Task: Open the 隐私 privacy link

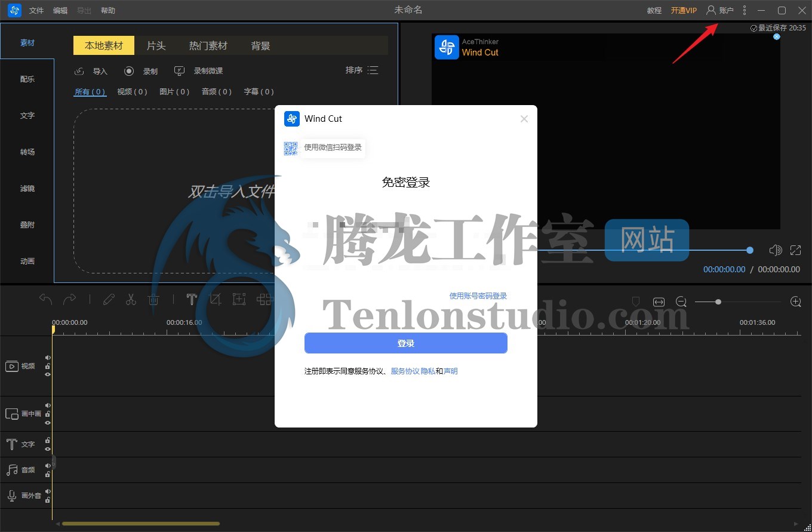Action: click(428, 371)
